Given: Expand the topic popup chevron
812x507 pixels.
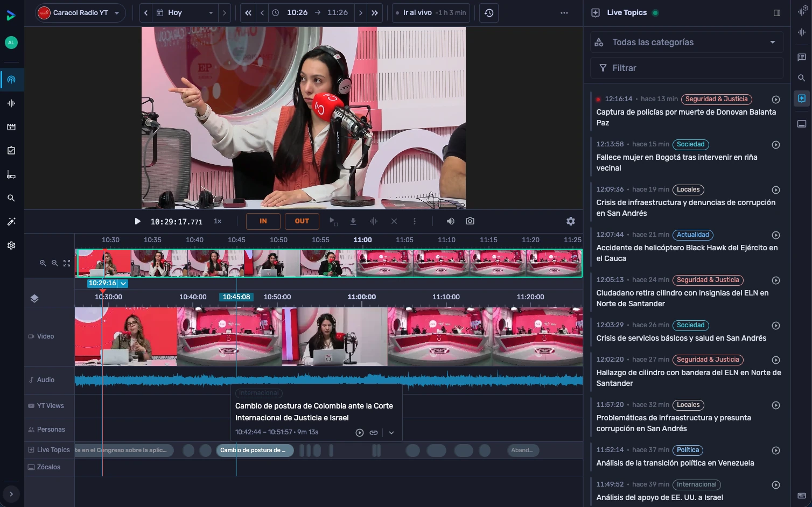Looking at the screenshot, I should point(391,433).
